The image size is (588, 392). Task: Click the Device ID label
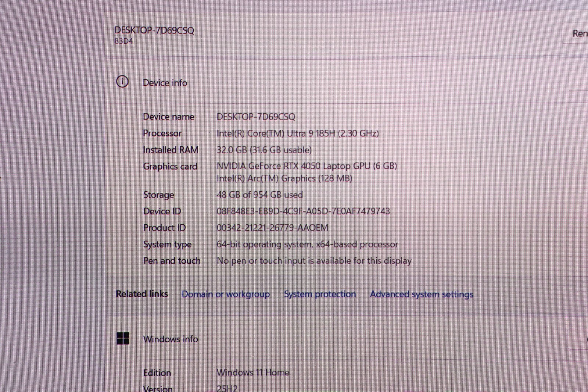(162, 211)
